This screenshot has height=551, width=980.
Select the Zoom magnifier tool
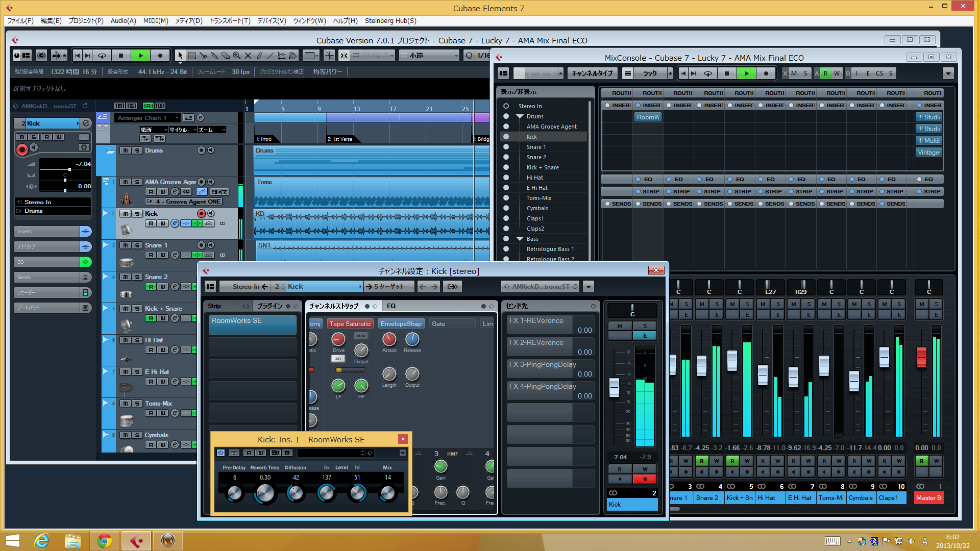click(237, 55)
